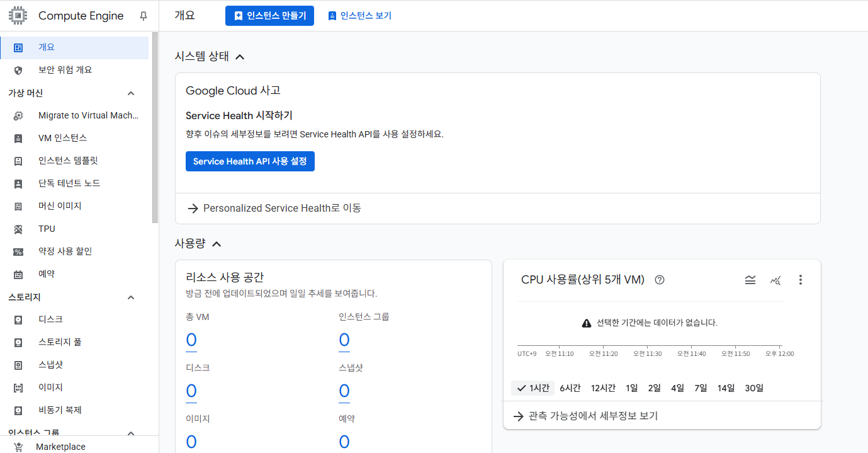Click Service Health API 사용 설정 button
This screenshot has width=868, height=453.
(250, 161)
